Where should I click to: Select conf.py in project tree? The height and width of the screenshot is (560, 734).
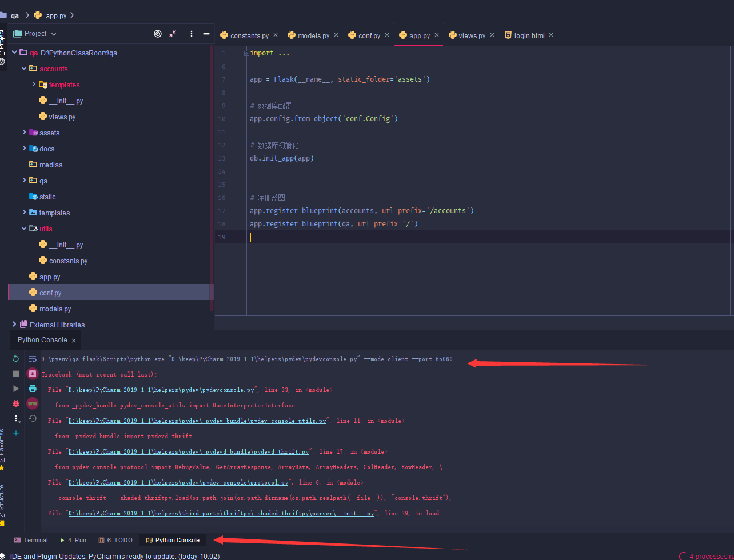point(50,293)
